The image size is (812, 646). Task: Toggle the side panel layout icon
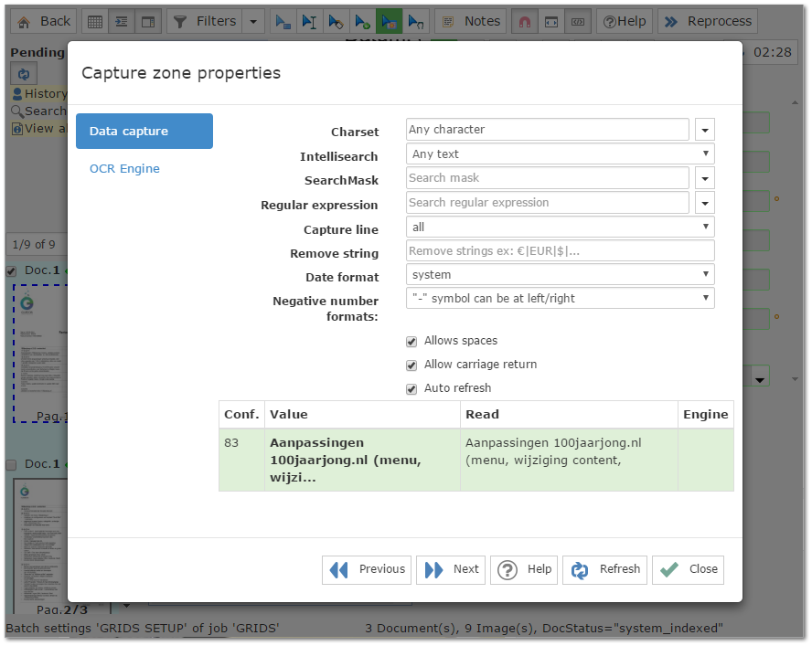(148, 22)
